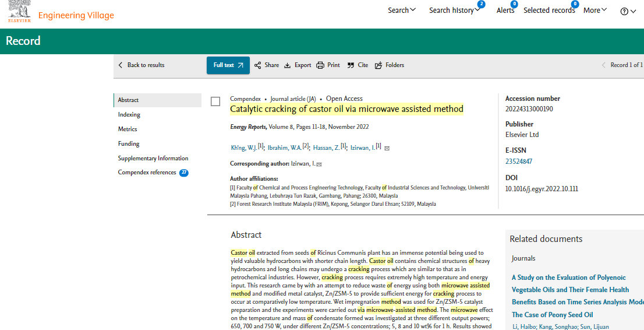Open the E-ISSN 23524847 link
The image size is (644, 330).
[518, 162]
